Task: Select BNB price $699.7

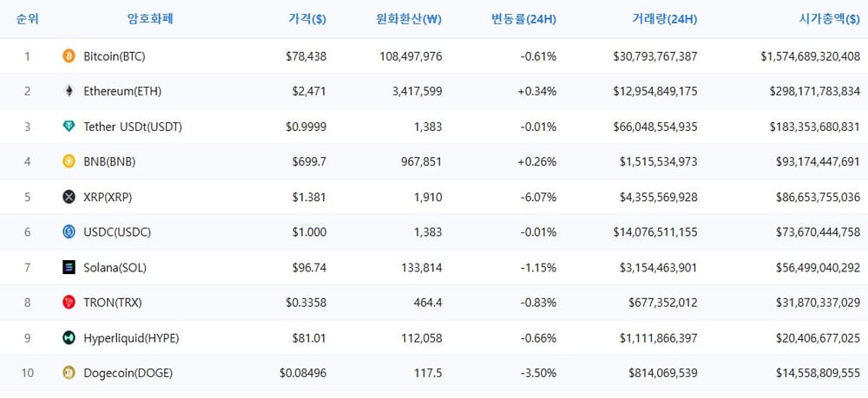Action: (310, 162)
